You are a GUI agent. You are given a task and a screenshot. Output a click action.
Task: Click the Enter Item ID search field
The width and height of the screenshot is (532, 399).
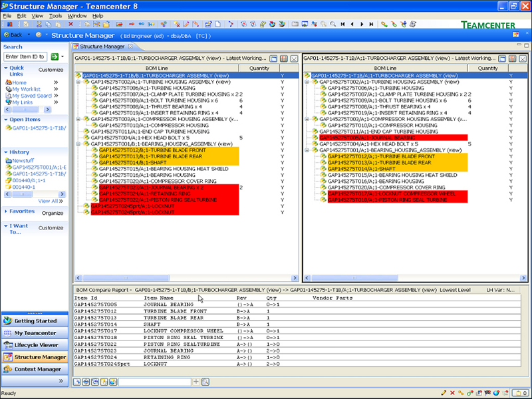tap(25, 57)
